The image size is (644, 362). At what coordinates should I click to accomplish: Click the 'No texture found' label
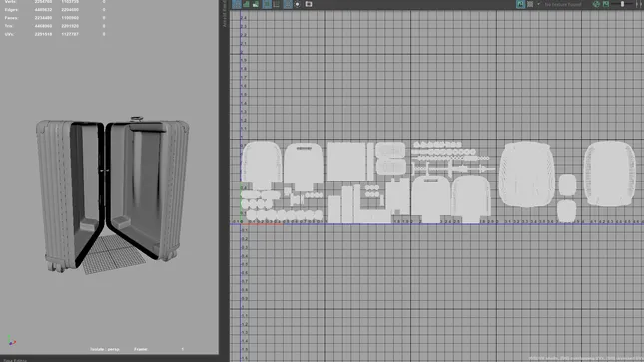[x=563, y=5]
